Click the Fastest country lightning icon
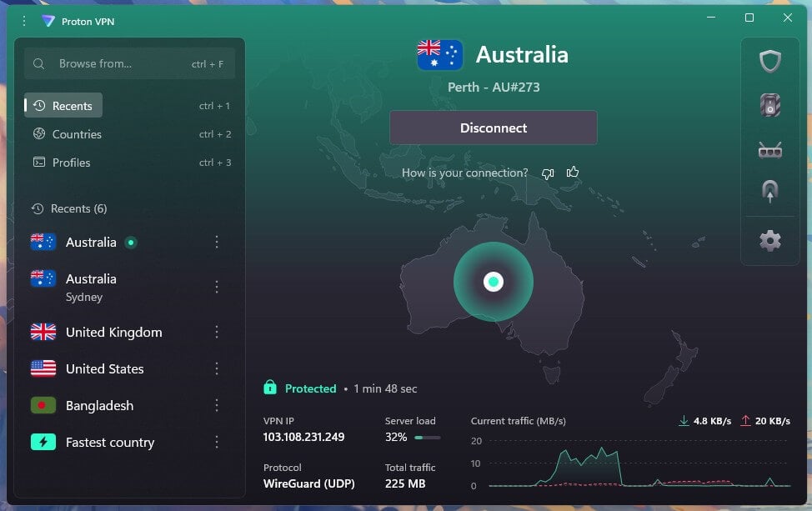This screenshot has height=511, width=812. 43,442
